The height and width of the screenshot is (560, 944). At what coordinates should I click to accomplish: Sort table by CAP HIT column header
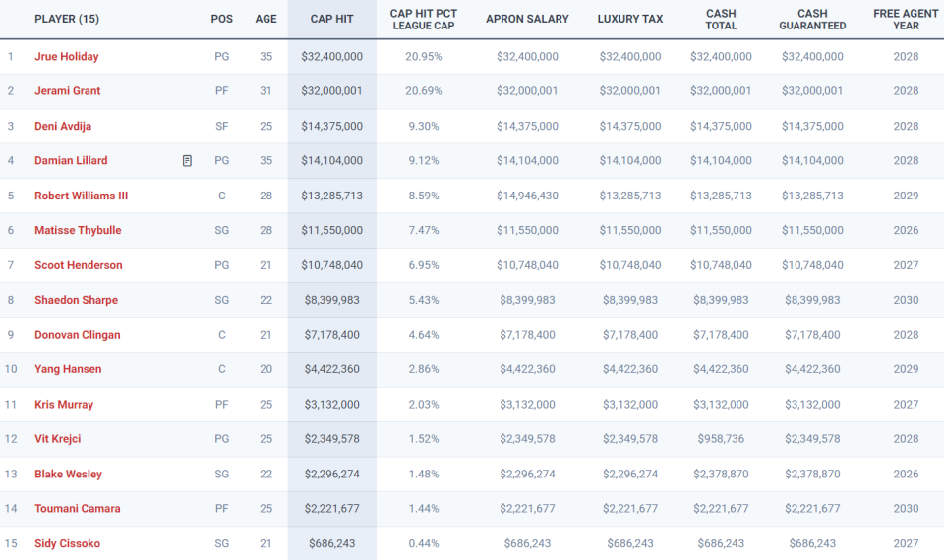(x=331, y=19)
